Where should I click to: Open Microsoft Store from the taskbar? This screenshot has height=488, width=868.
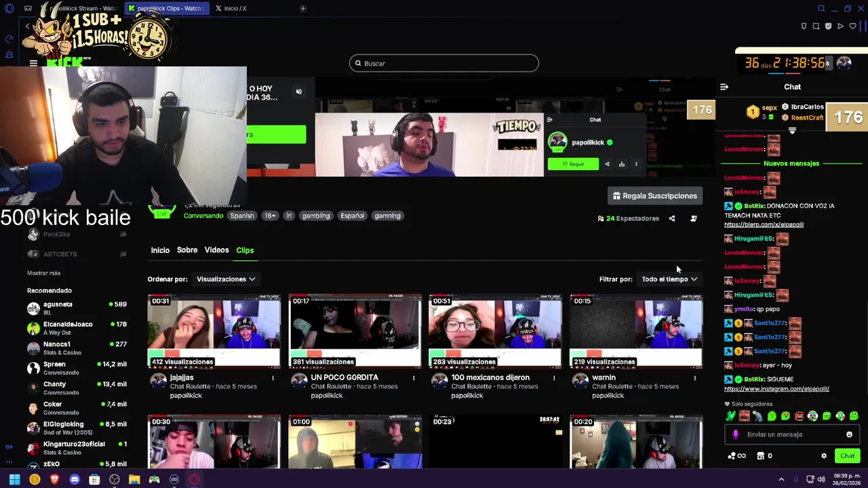tap(94, 479)
